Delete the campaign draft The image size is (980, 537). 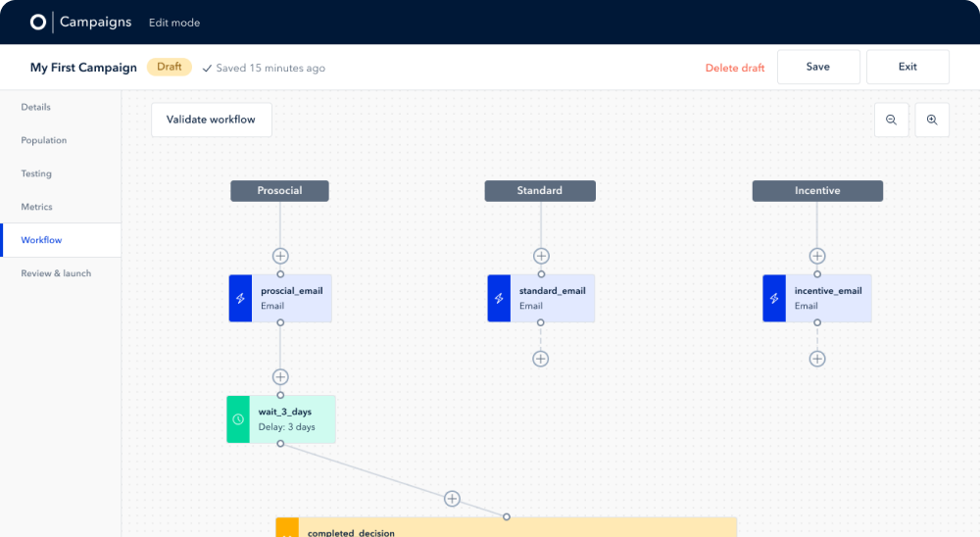click(x=735, y=69)
